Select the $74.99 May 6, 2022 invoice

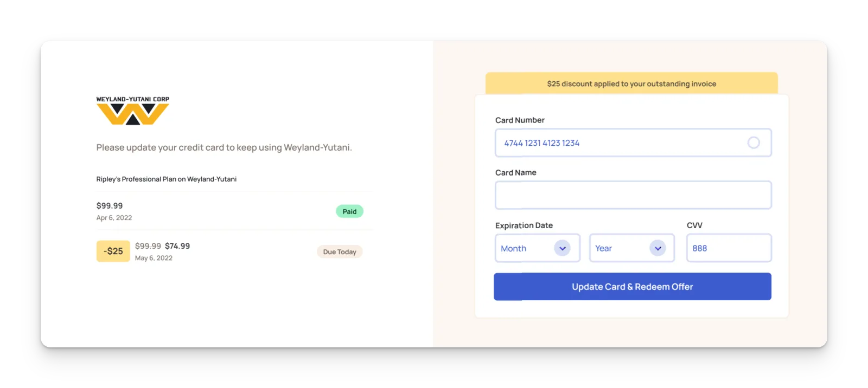coord(234,251)
